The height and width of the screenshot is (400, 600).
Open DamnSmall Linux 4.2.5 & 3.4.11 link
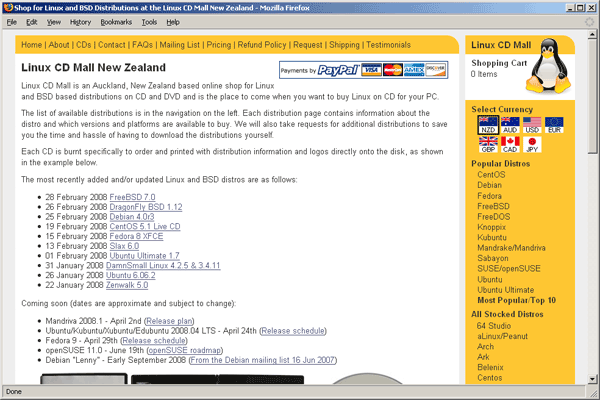point(163,266)
